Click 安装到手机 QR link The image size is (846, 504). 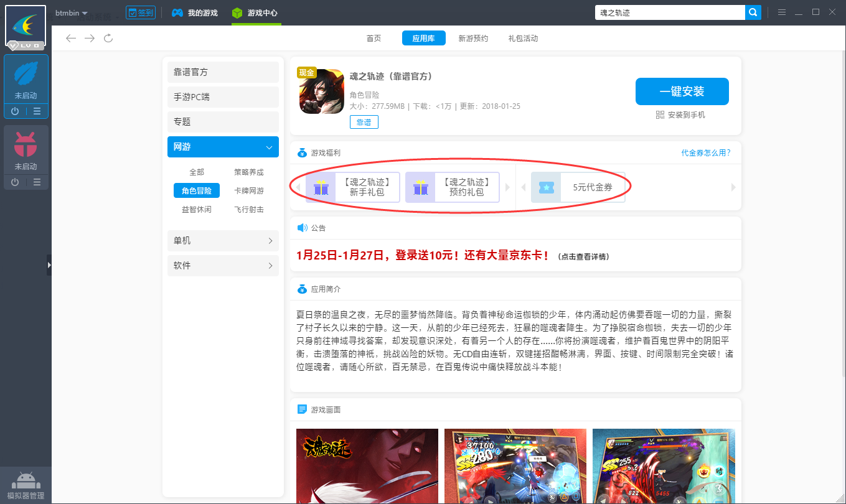(680, 115)
